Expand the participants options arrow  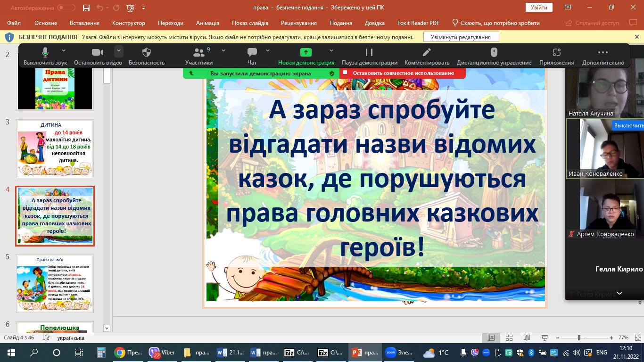pos(223,50)
